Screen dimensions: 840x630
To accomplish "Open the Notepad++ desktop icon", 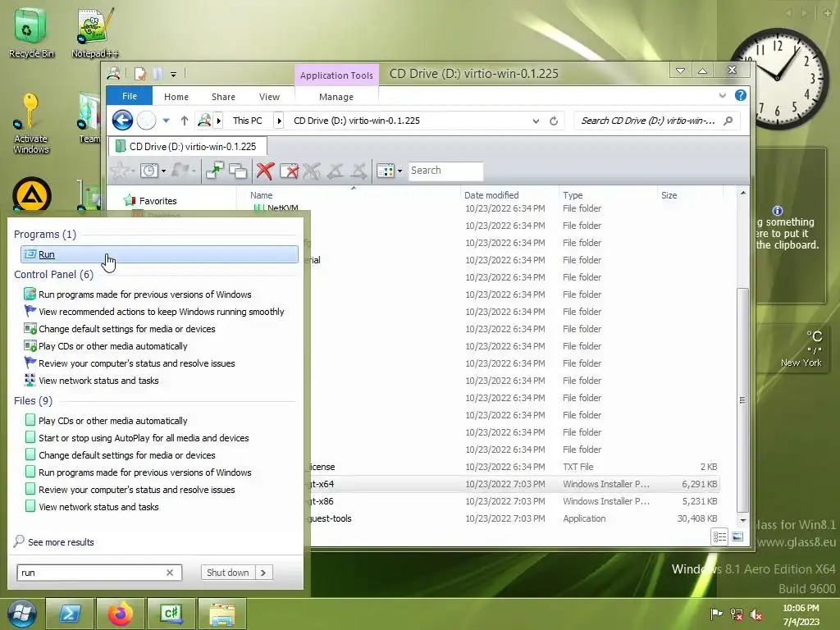I will [x=95, y=32].
